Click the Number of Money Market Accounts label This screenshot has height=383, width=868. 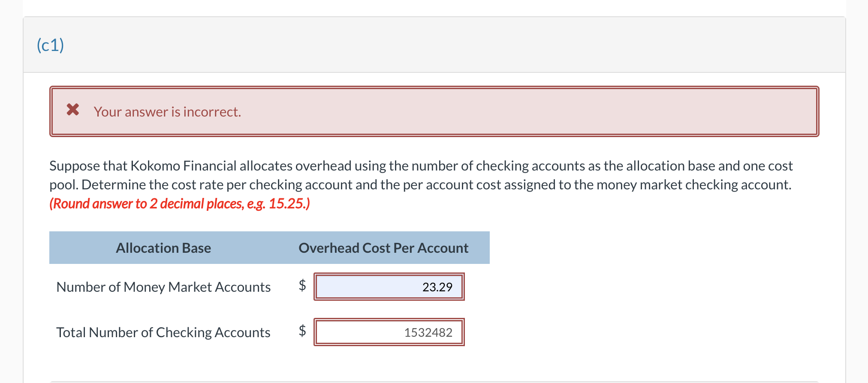point(163,287)
